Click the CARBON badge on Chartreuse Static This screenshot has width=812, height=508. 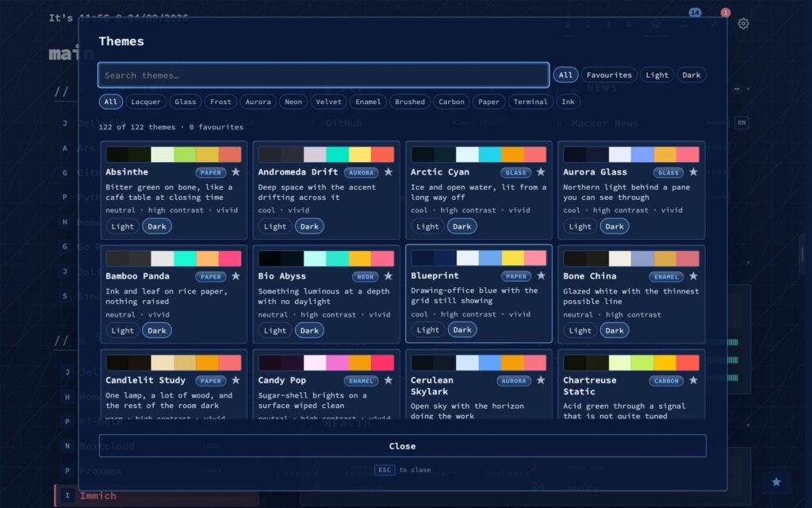click(666, 381)
